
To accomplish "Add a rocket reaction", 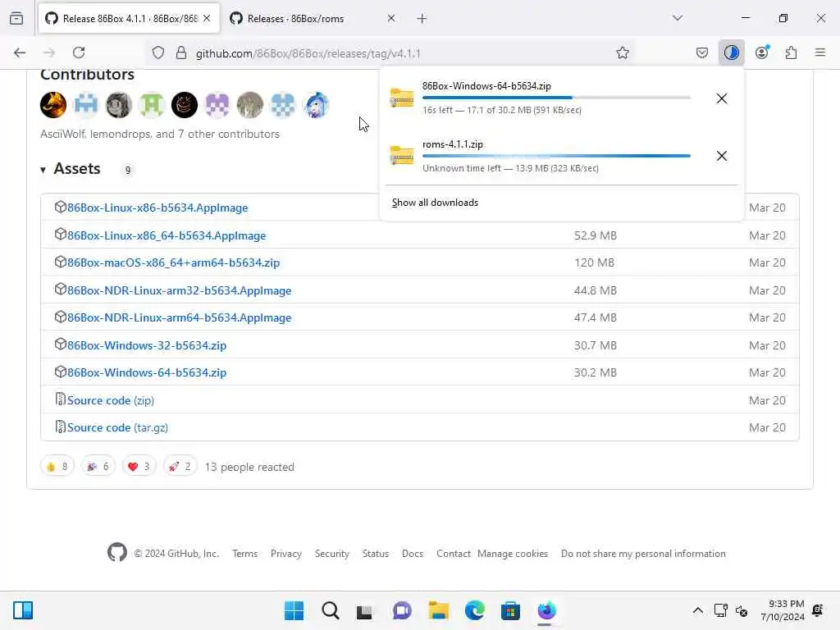I will (180, 467).
